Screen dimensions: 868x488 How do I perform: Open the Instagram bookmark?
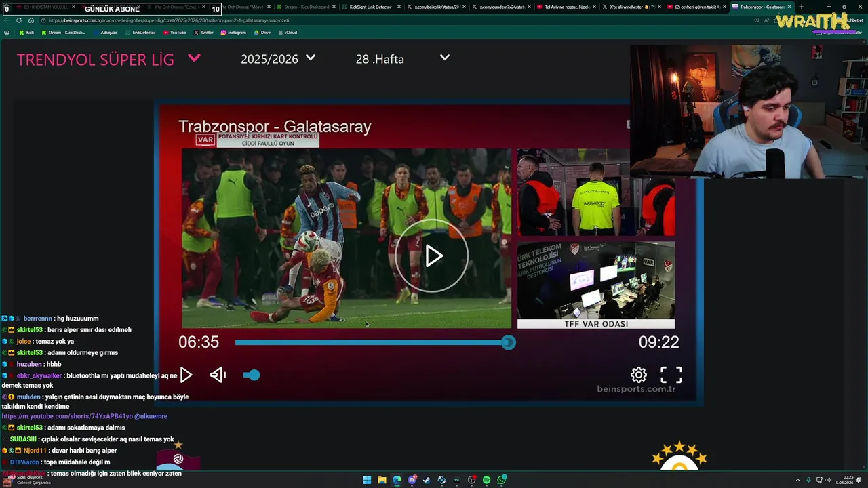[233, 33]
